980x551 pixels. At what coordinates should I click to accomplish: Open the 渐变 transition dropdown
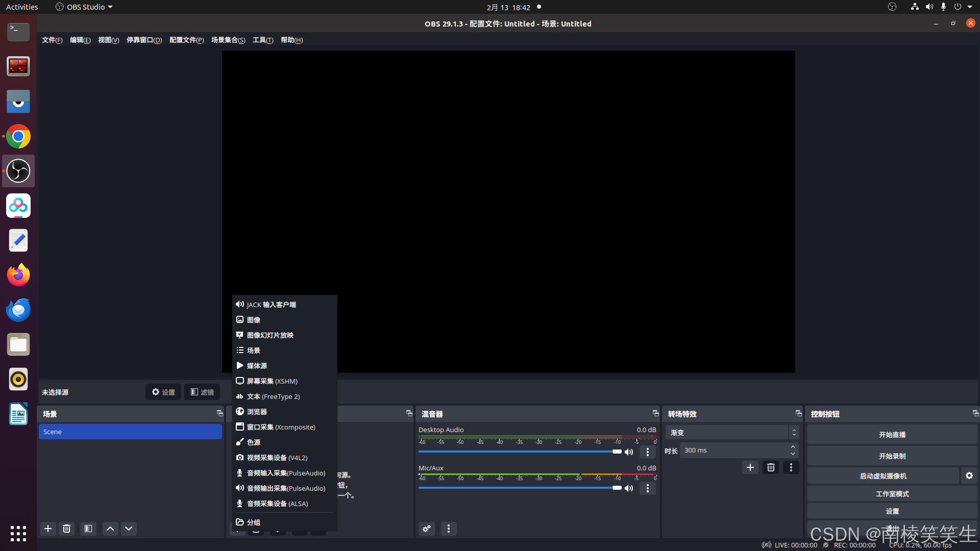tap(731, 433)
